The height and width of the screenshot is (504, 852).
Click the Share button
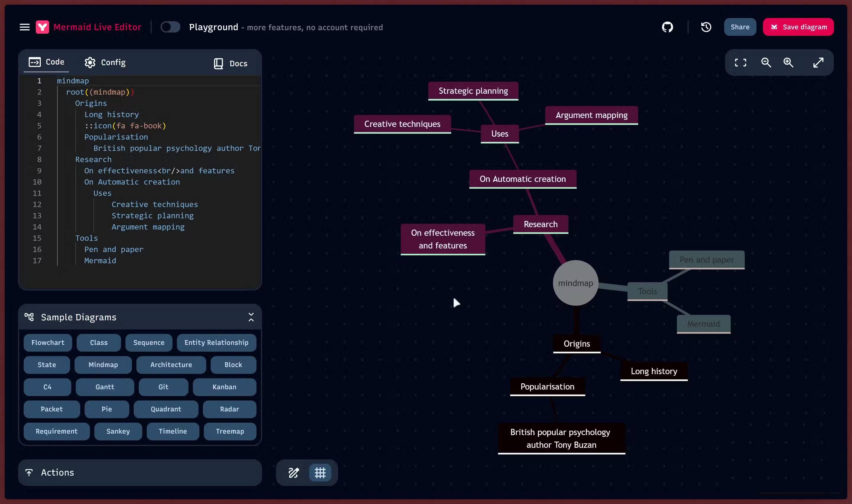pos(740,27)
